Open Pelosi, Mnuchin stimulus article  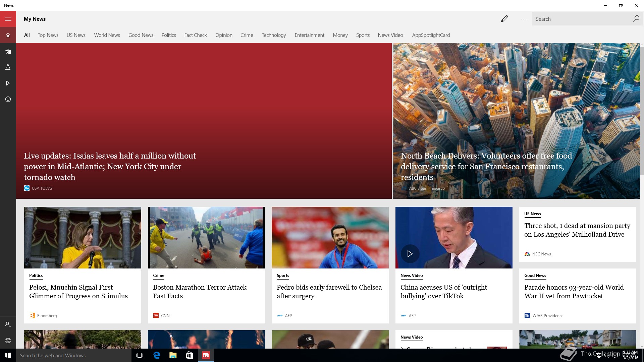[x=78, y=292]
